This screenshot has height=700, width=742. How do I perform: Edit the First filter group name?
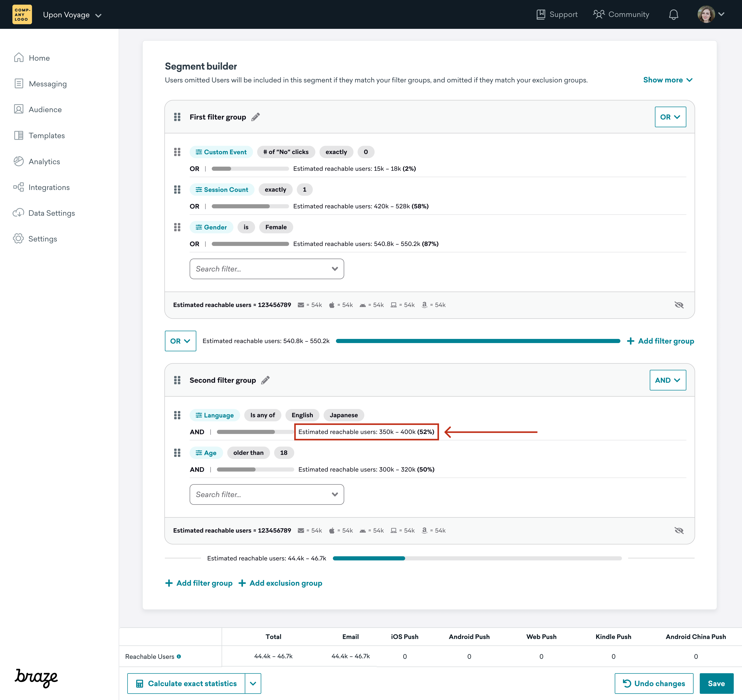pyautogui.click(x=256, y=117)
